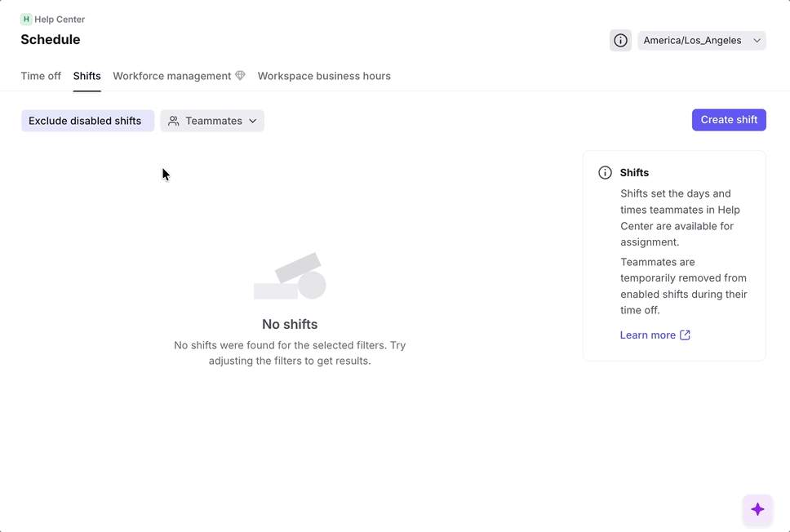
Task: Click the external link icon after Learn more
Action: tap(685, 335)
